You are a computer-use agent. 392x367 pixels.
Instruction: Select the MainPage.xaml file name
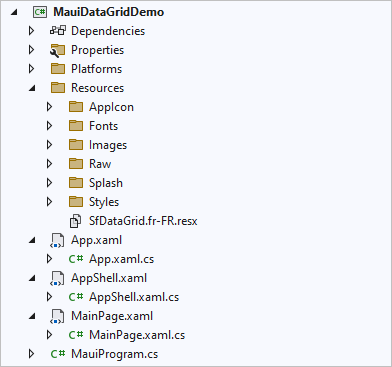coord(112,316)
